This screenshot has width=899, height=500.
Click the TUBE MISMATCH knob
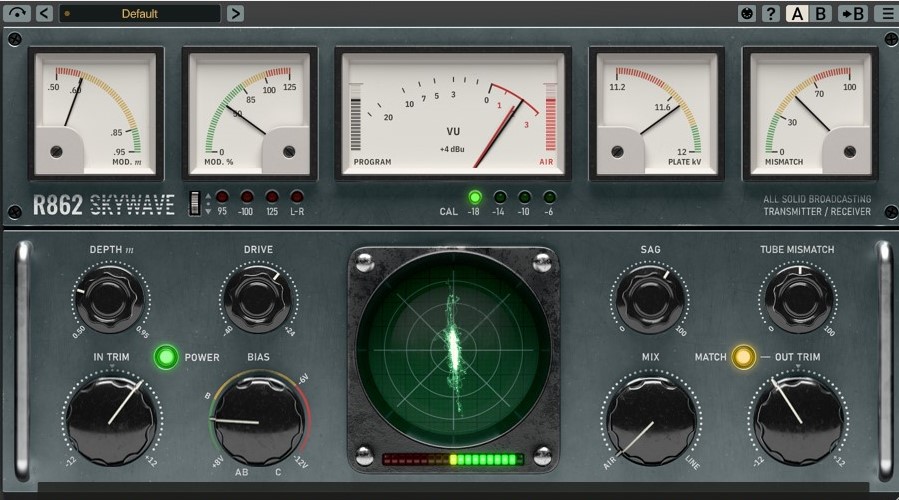(x=799, y=299)
